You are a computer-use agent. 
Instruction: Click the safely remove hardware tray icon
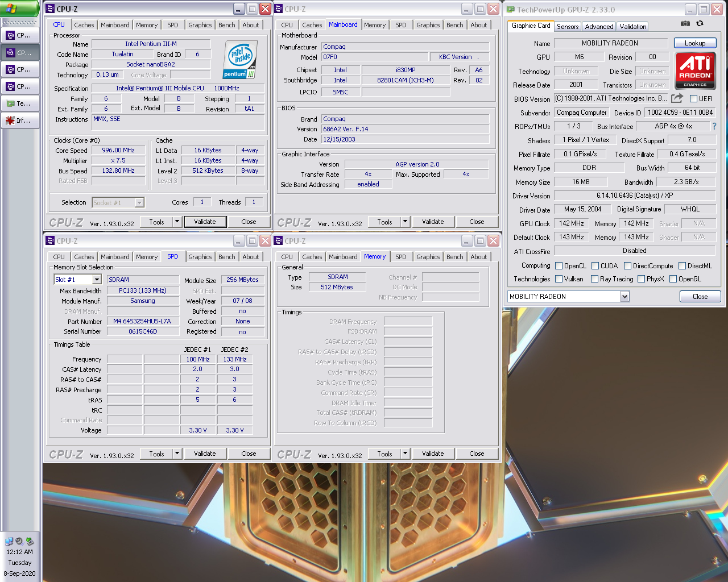click(30, 542)
